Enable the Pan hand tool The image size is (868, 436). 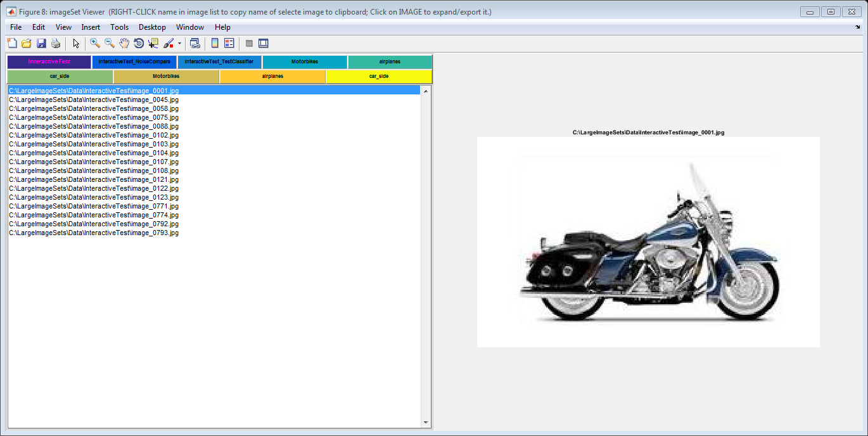(124, 43)
